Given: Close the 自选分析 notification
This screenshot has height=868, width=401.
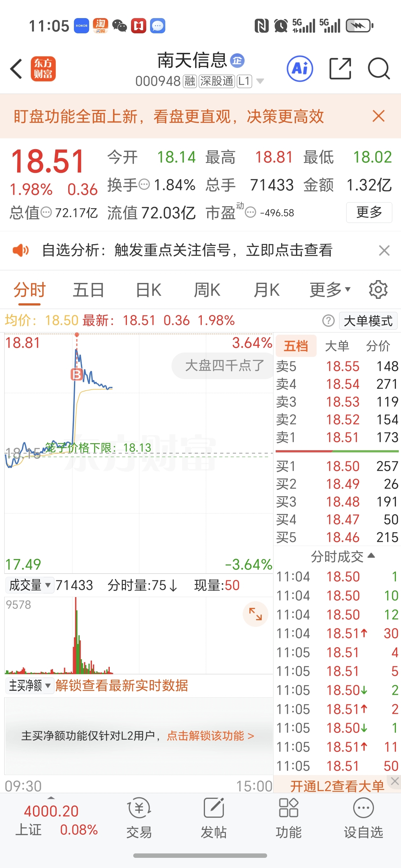Looking at the screenshot, I should click(x=384, y=250).
